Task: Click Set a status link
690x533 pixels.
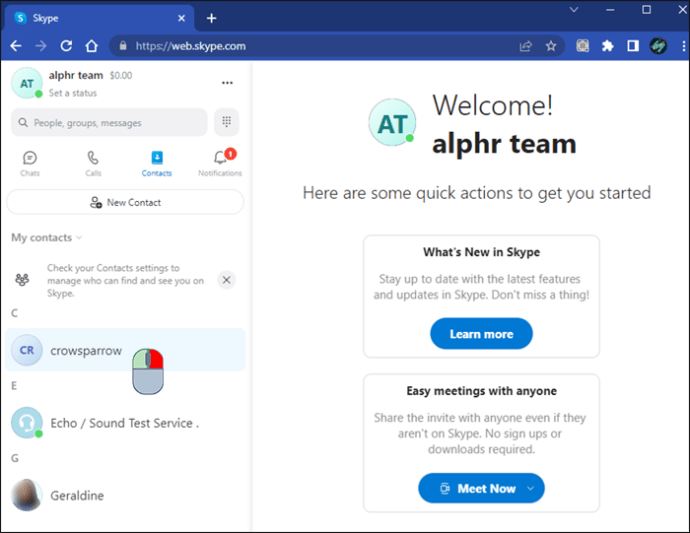Action: [73, 93]
